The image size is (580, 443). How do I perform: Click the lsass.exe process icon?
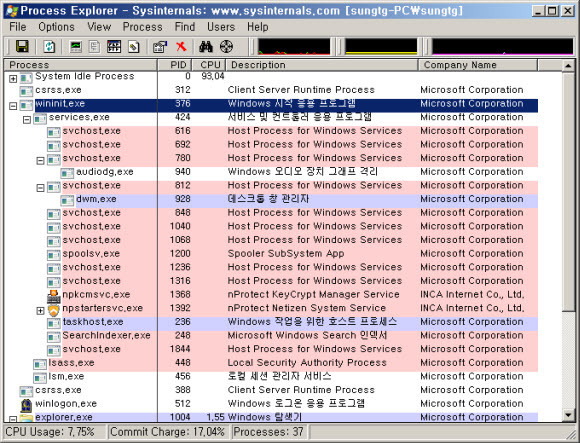[40, 364]
